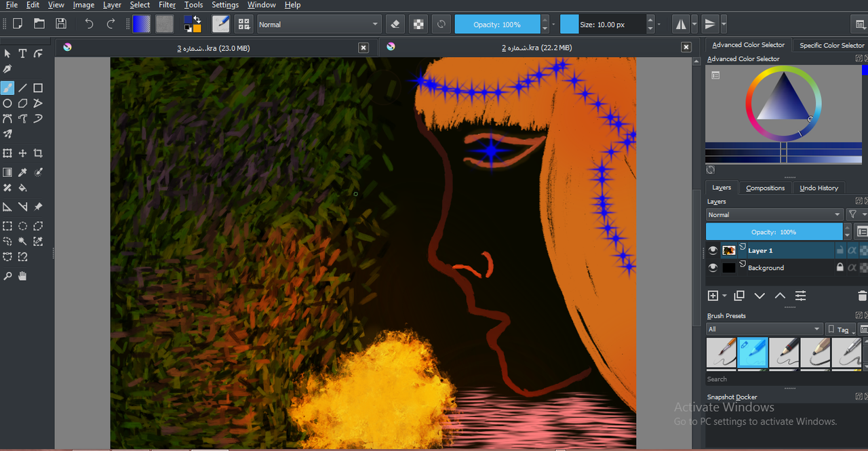
Task: Click the Undo arrow in toolbar
Action: (89, 24)
